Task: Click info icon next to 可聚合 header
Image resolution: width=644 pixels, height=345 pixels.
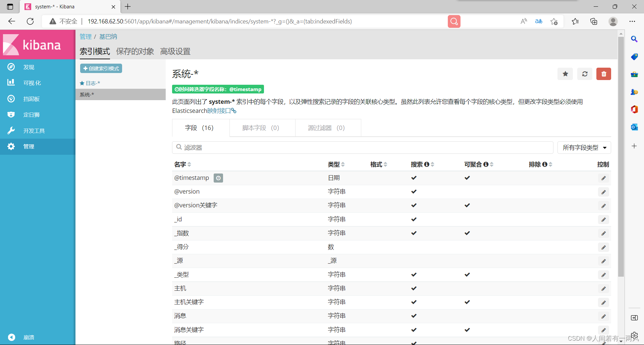Action: point(486,164)
